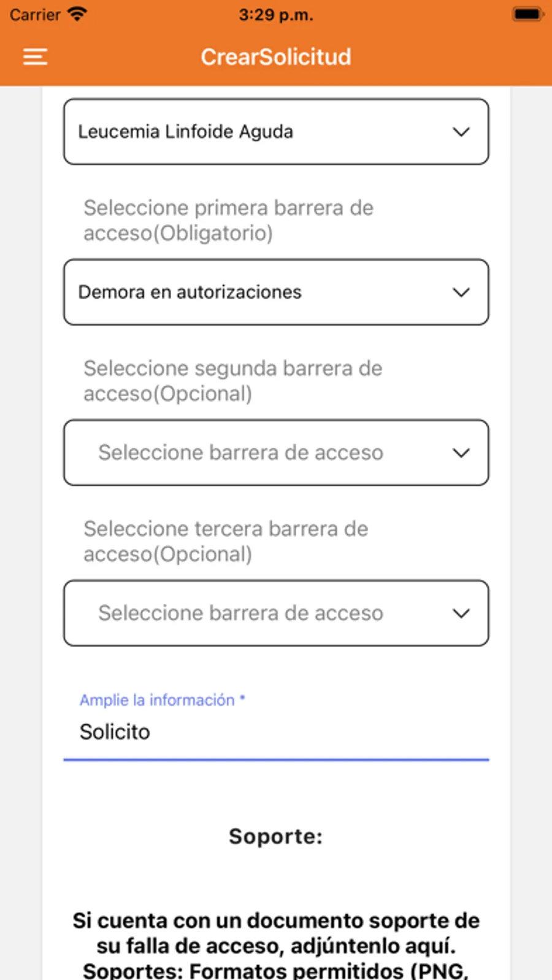Viewport: 552px width, 980px height.
Task: Tap the battery icon in status bar
Action: coord(527,15)
